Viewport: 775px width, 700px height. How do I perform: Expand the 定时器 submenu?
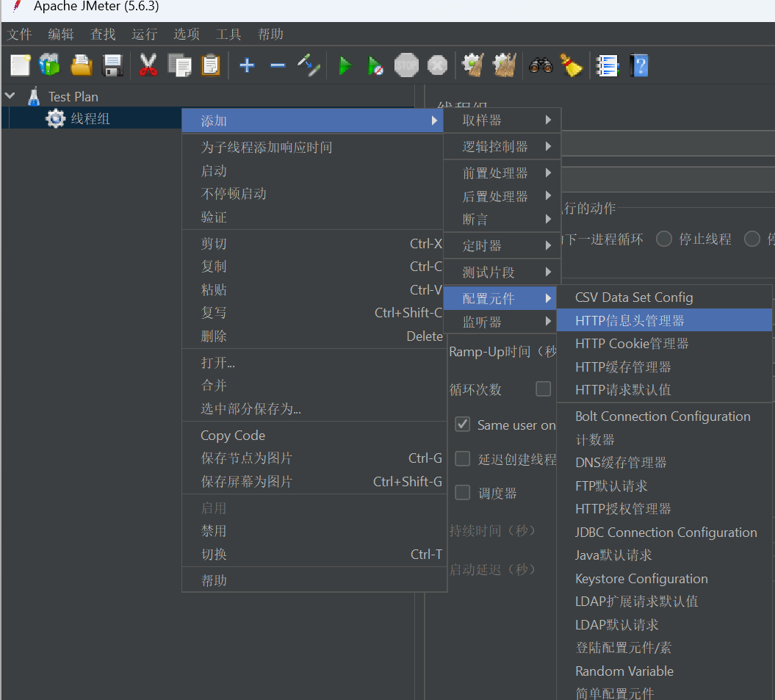click(502, 245)
